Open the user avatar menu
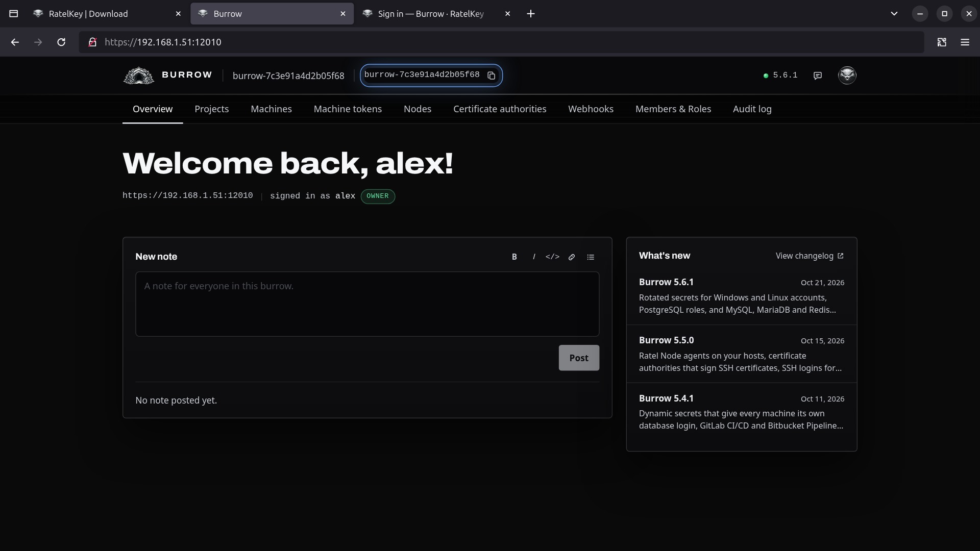The width and height of the screenshot is (980, 551). [847, 76]
